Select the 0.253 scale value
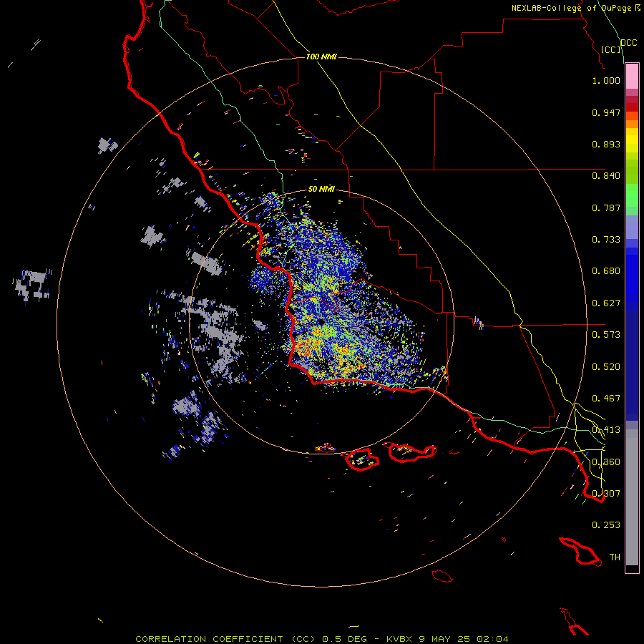 (606, 525)
